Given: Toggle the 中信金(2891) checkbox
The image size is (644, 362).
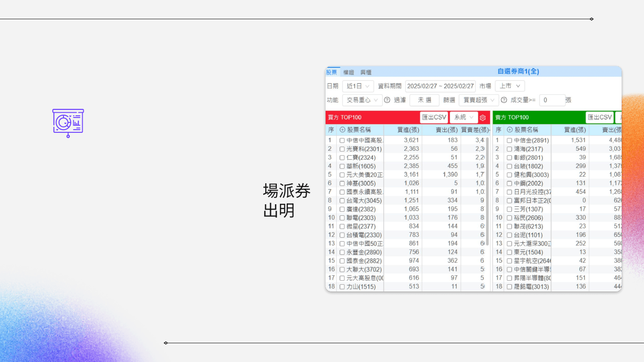Looking at the screenshot, I should tap(509, 140).
